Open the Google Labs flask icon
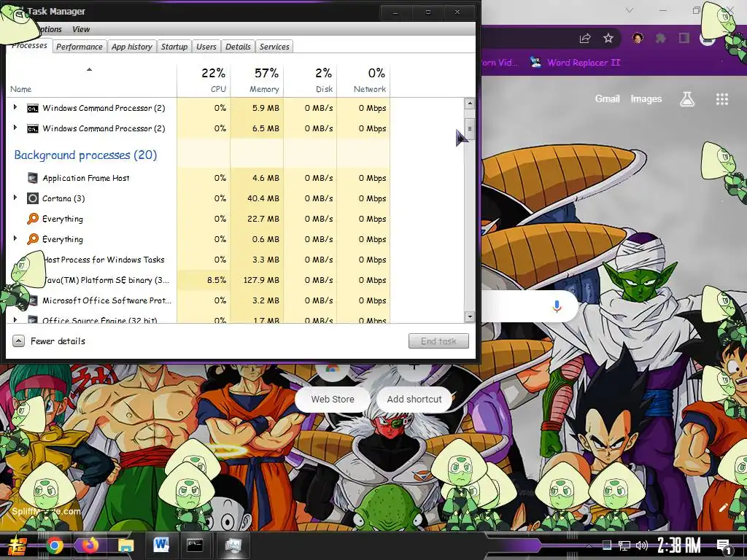Image resolution: width=747 pixels, height=560 pixels. [687, 99]
